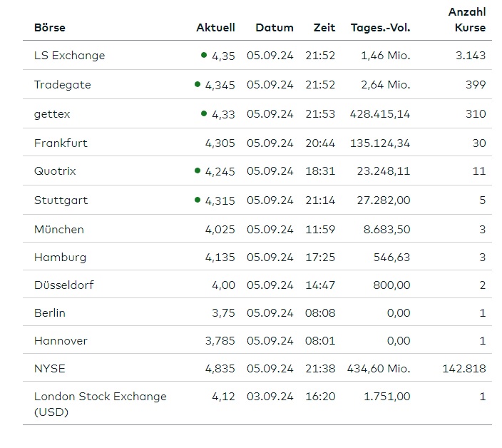Image resolution: width=502 pixels, height=448 pixels.
Task: Click the Anzahl Kurse column header
Action: [x=467, y=20]
